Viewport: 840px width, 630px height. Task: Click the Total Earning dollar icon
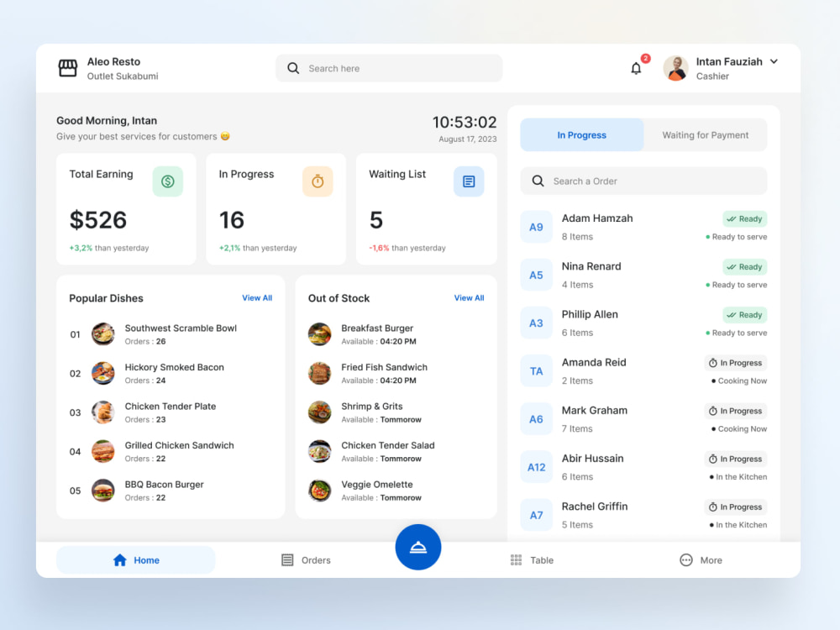tap(168, 181)
